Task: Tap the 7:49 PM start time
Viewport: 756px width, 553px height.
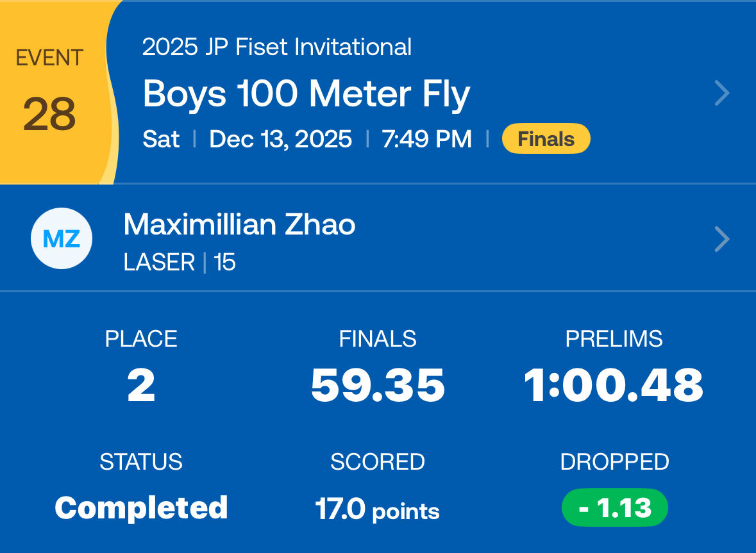Action: pyautogui.click(x=426, y=139)
